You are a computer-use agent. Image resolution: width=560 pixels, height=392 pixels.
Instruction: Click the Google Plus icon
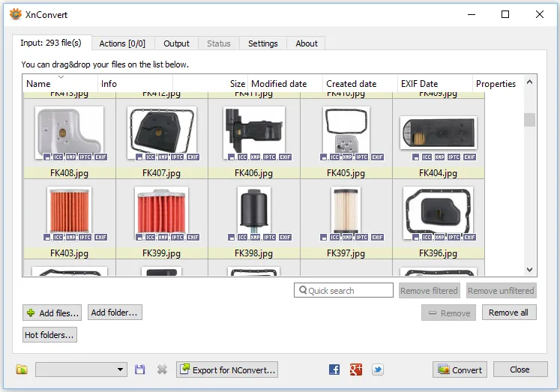pyautogui.click(x=356, y=370)
